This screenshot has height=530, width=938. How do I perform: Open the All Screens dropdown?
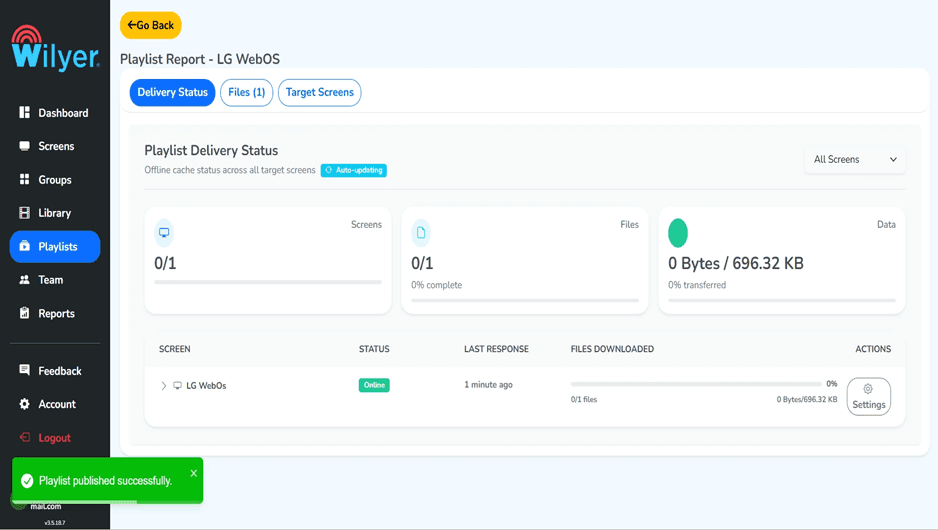(x=855, y=160)
